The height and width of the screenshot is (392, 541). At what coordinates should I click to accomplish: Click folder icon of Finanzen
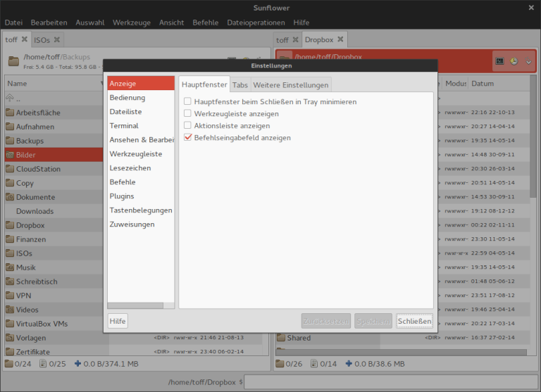(x=10, y=239)
